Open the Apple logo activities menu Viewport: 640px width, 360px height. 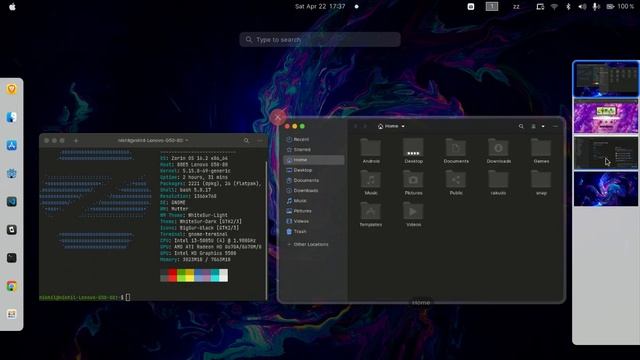pos(12,7)
